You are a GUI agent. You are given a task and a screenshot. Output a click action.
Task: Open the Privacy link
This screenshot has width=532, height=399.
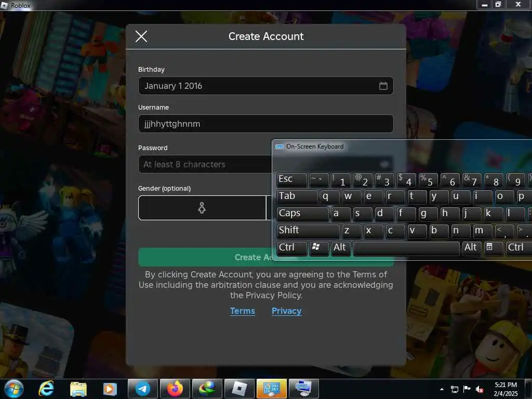click(286, 311)
